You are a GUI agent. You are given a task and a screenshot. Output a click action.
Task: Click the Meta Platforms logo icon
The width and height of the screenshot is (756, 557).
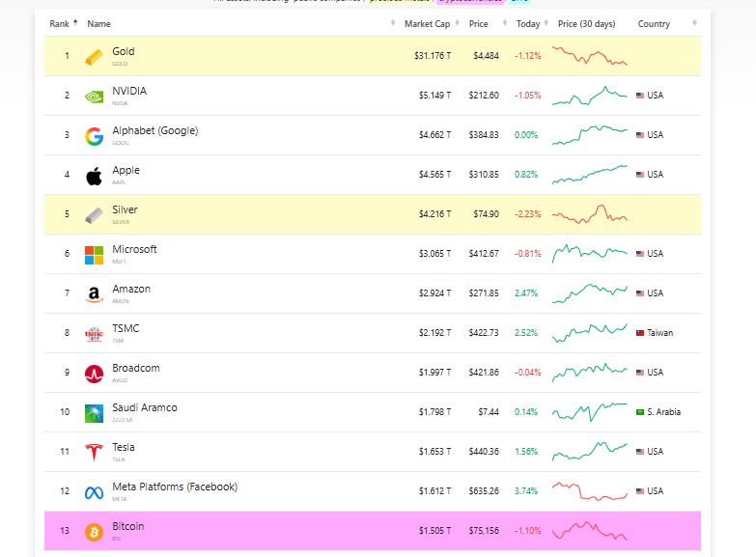[x=94, y=493]
